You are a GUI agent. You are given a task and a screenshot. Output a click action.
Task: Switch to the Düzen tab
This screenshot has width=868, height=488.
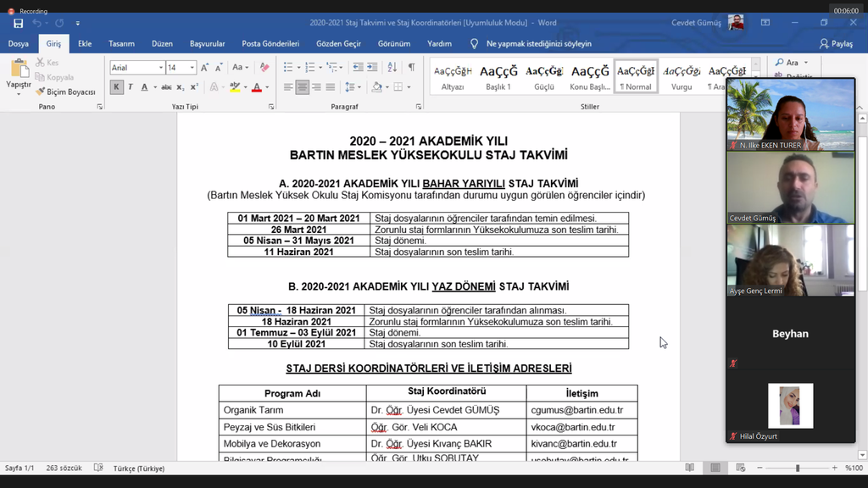pyautogui.click(x=162, y=44)
